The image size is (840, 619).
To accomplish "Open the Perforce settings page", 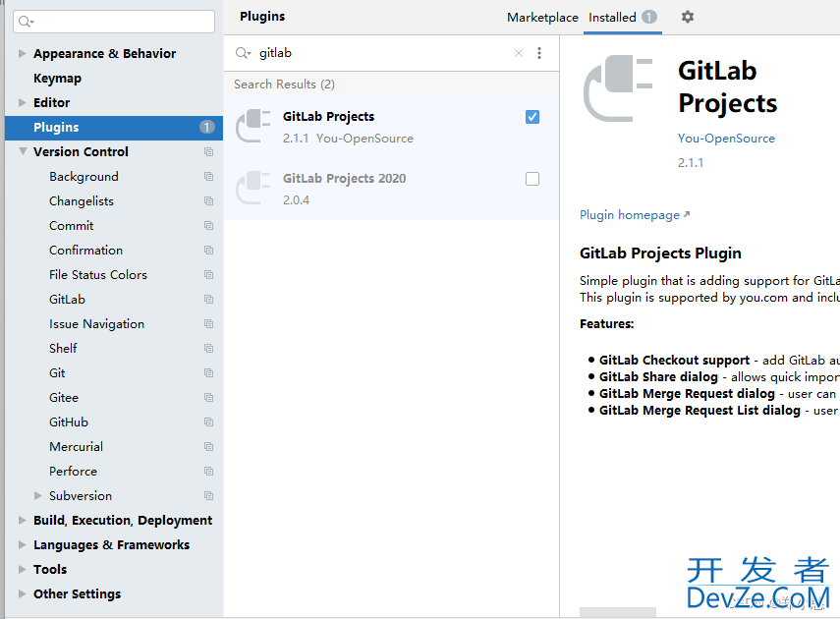I will click(x=73, y=472).
